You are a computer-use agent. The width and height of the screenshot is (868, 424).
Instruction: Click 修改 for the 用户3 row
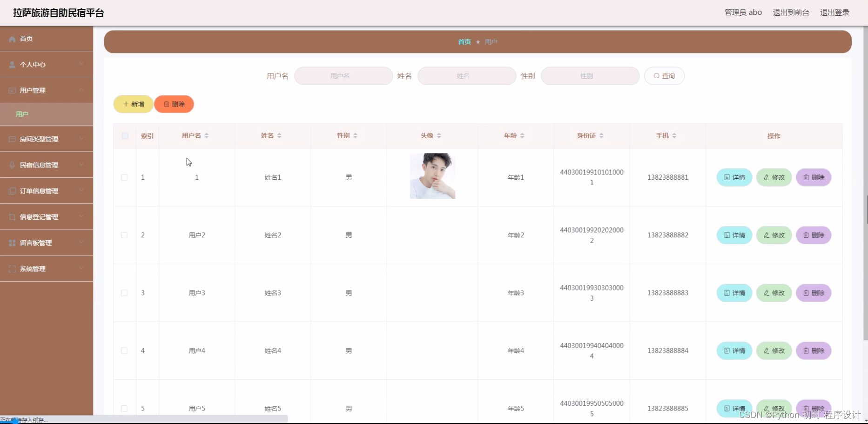point(774,293)
